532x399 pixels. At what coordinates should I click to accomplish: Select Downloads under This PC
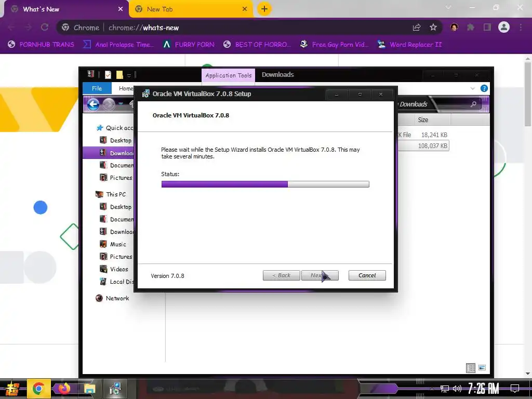(x=117, y=232)
